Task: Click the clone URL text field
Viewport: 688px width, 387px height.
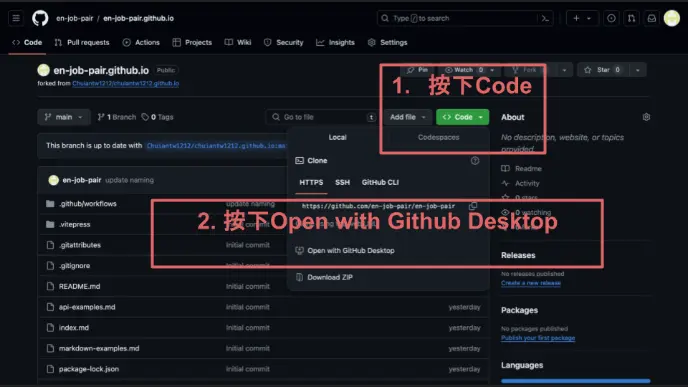Action: (x=378, y=206)
